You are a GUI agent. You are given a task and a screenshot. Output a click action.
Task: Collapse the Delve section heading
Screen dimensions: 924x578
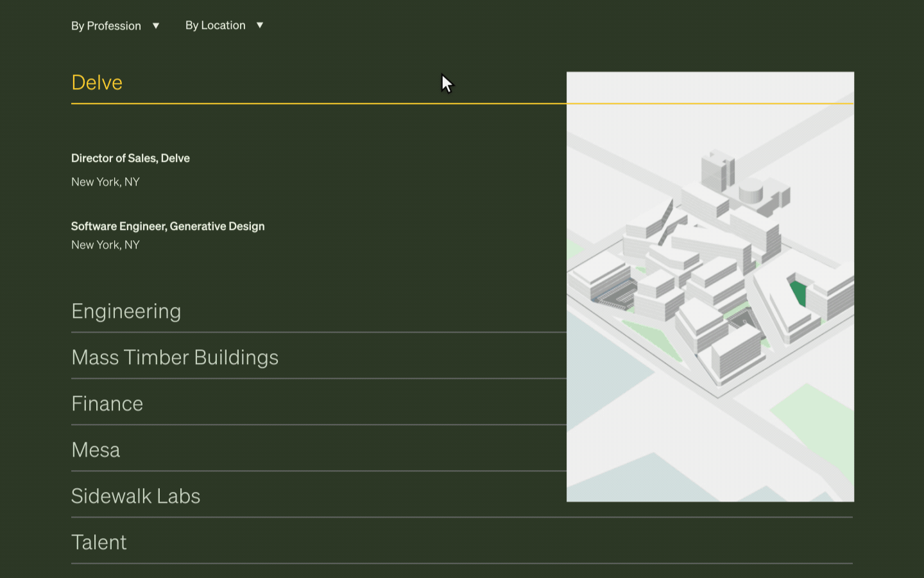tap(97, 83)
